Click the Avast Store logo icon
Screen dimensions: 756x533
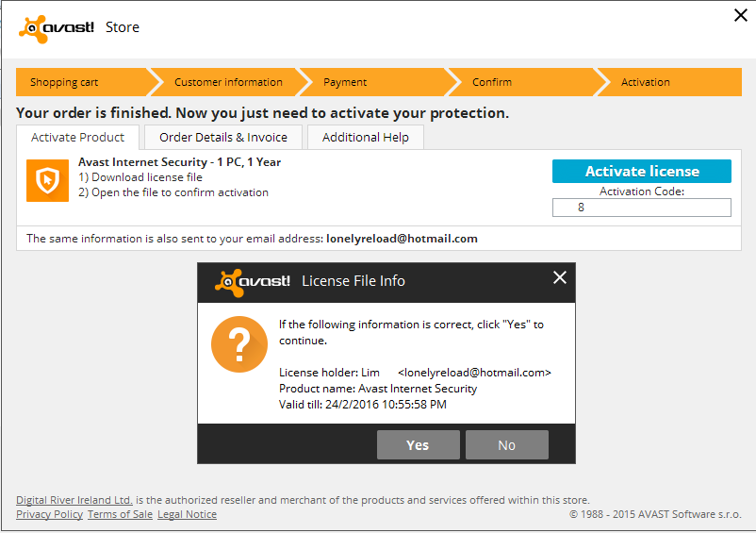click(57, 28)
